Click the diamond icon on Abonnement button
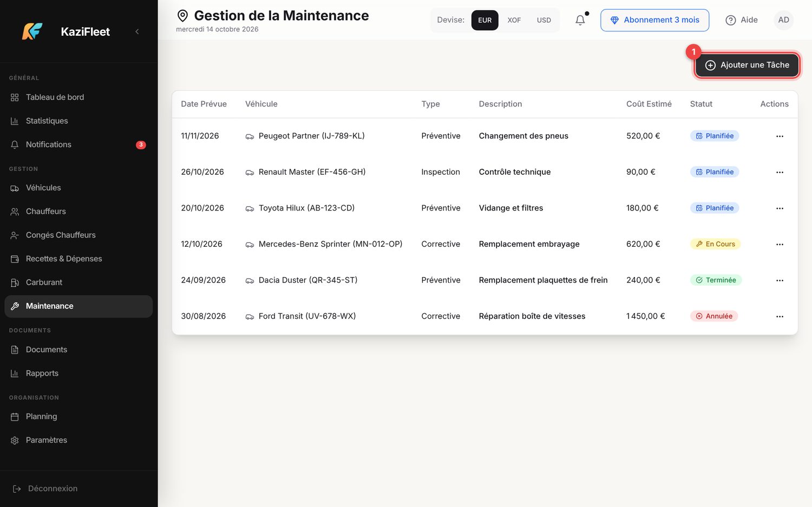This screenshot has width=812, height=507. pos(614,20)
